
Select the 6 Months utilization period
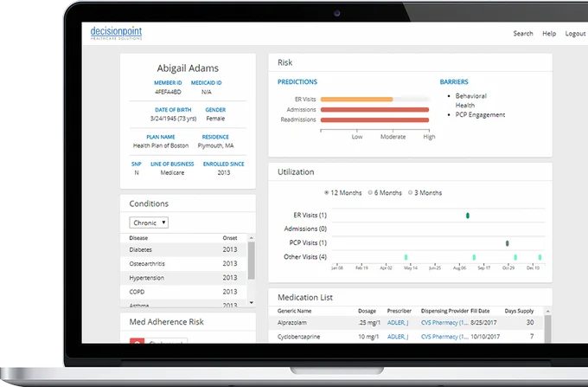tap(370, 192)
